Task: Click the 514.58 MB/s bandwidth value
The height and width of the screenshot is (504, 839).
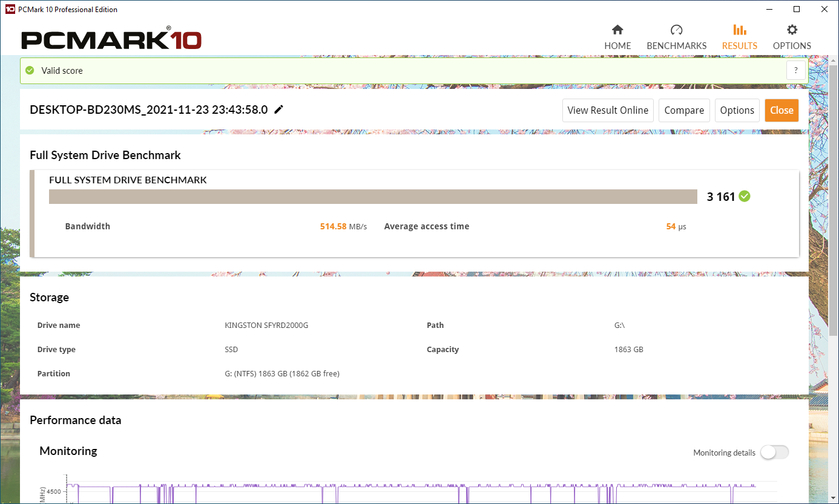Action: (343, 226)
